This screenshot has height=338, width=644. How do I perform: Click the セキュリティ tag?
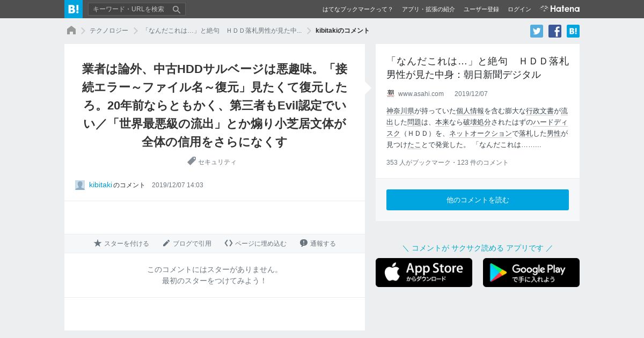coord(217,162)
